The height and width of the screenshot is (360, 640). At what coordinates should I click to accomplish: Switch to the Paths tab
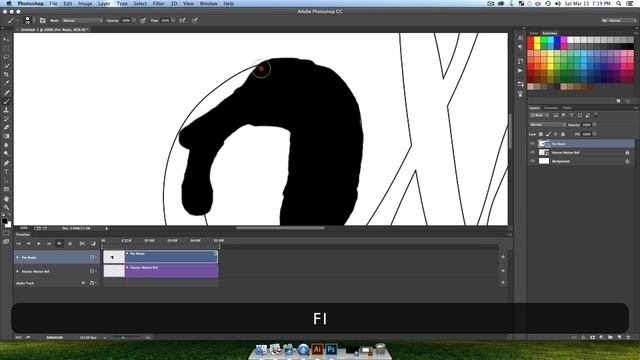(567, 108)
